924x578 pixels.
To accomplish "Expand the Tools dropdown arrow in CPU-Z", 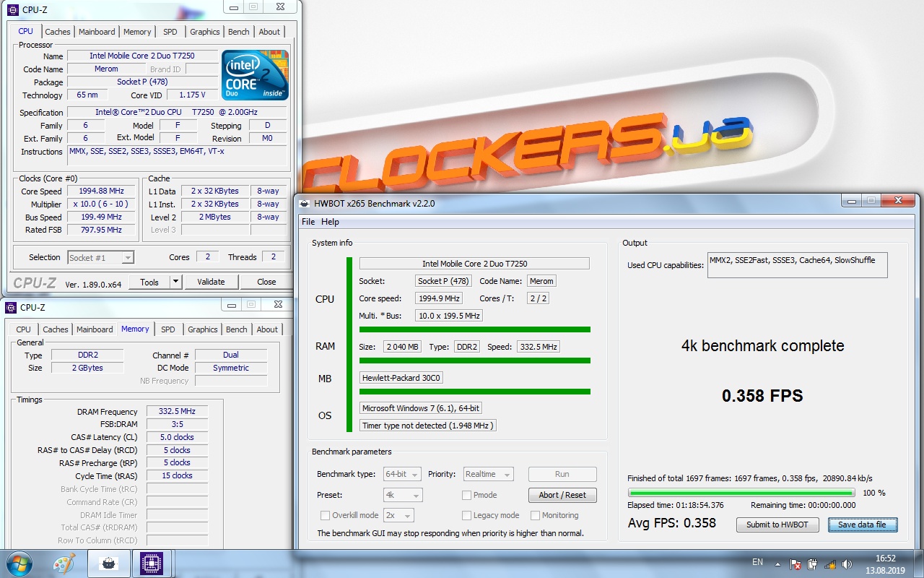I will [176, 282].
